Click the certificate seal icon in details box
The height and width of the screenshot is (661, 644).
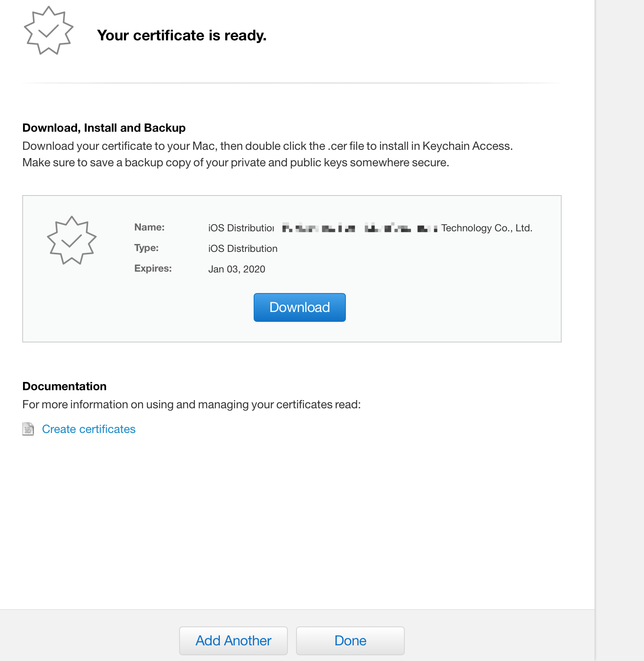tap(72, 240)
